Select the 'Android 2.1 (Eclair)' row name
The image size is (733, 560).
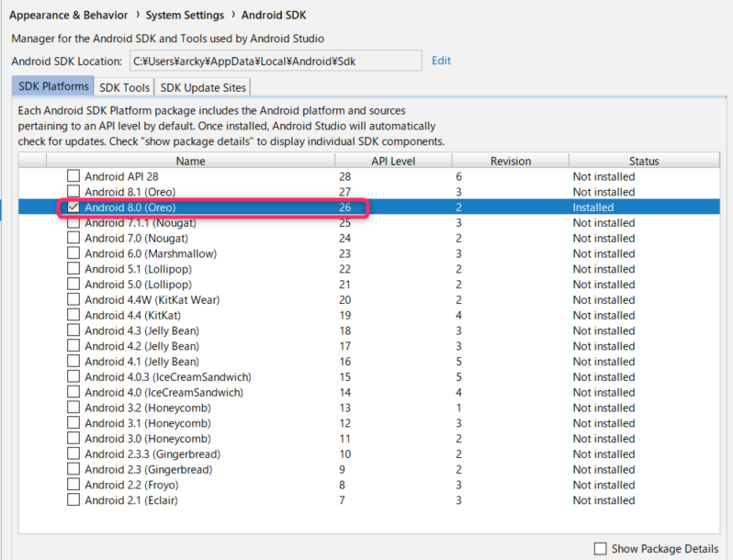130,500
